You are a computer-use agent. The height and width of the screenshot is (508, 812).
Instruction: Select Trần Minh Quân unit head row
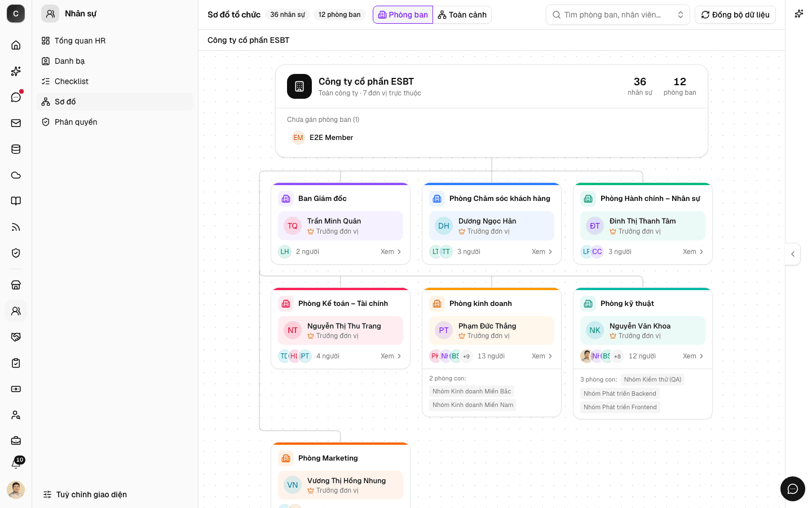[341, 226]
